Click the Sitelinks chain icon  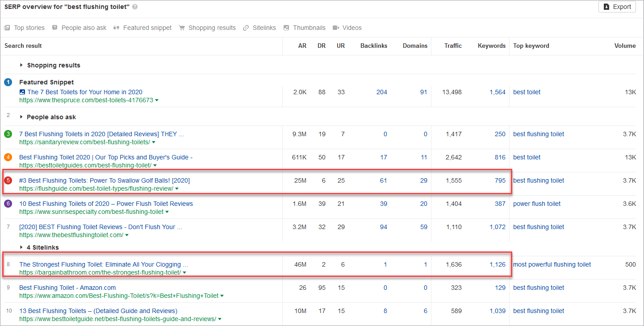coord(246,28)
